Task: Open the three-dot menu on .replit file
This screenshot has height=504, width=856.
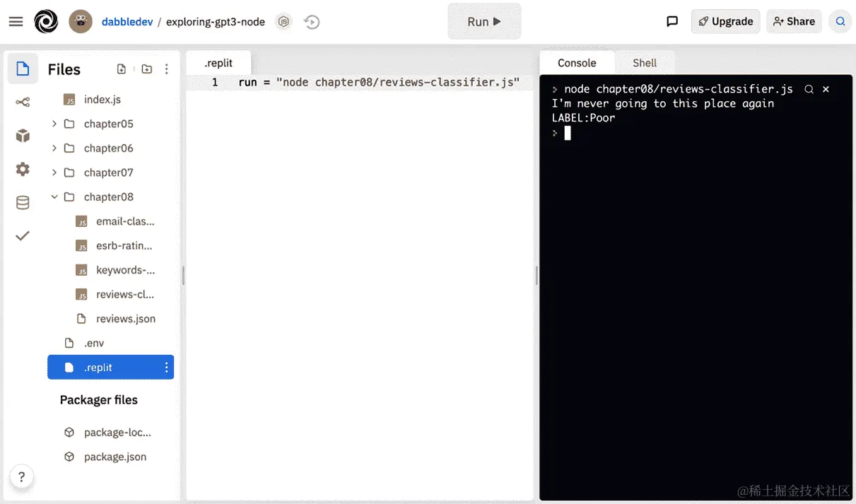Action: coord(168,367)
